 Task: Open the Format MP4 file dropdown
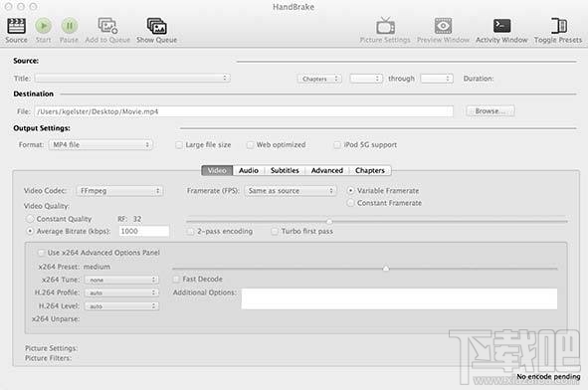100,144
